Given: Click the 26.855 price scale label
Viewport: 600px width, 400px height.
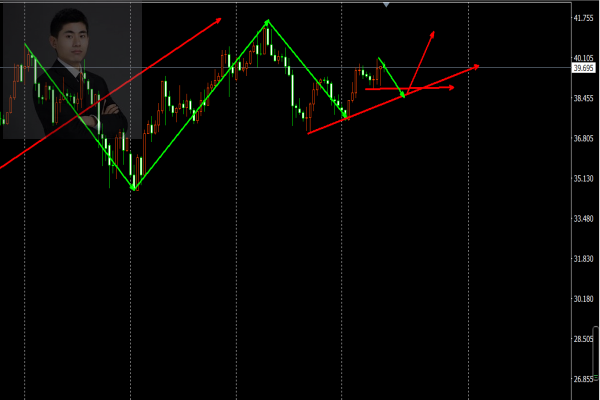Looking at the screenshot, I should click(x=583, y=379).
